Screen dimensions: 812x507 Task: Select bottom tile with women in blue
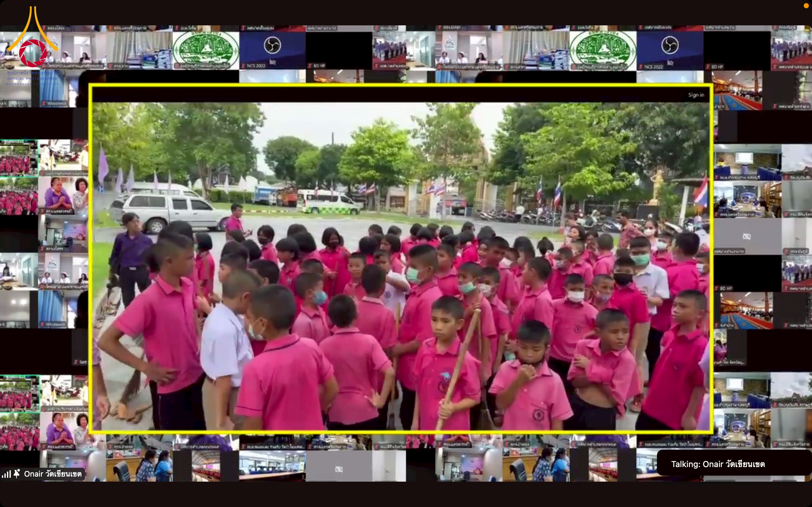click(x=139, y=465)
